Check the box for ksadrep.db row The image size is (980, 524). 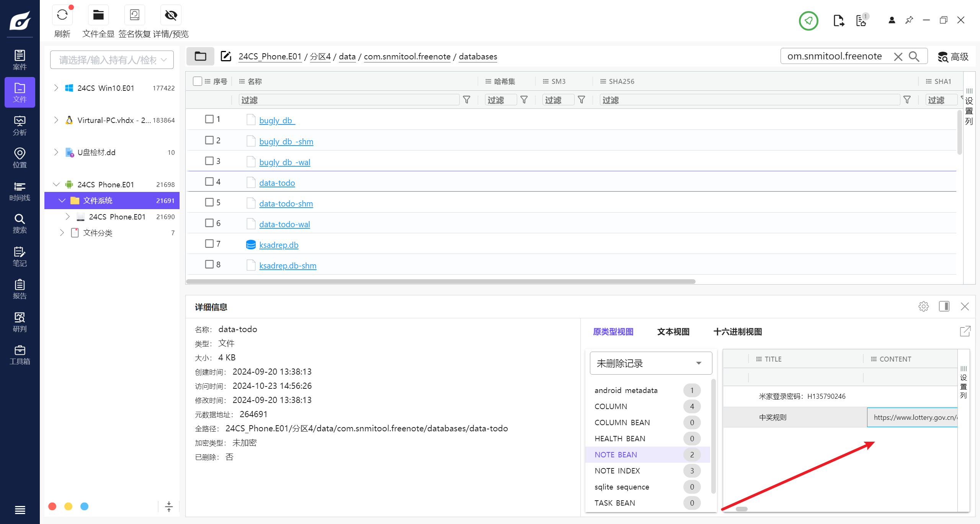tap(209, 244)
